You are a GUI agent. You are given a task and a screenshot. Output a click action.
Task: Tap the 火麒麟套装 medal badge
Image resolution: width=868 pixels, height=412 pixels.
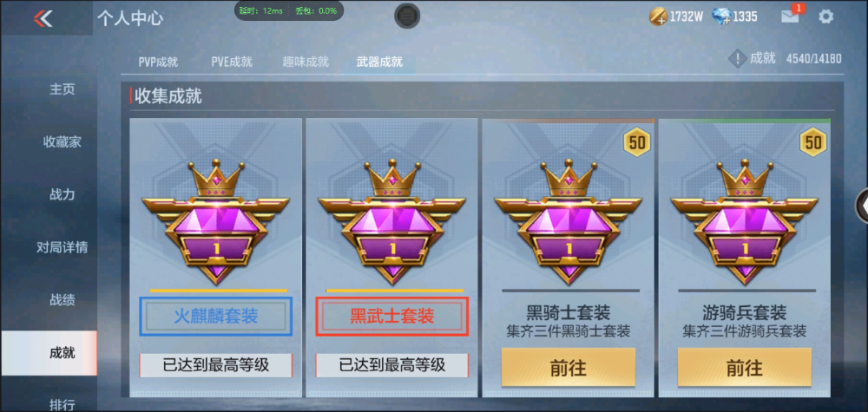point(216,222)
